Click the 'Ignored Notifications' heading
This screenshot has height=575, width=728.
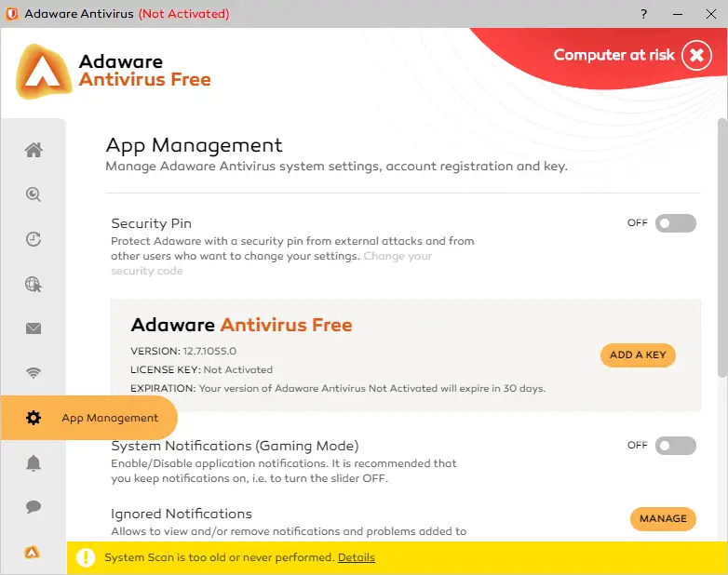pyautogui.click(x=182, y=514)
